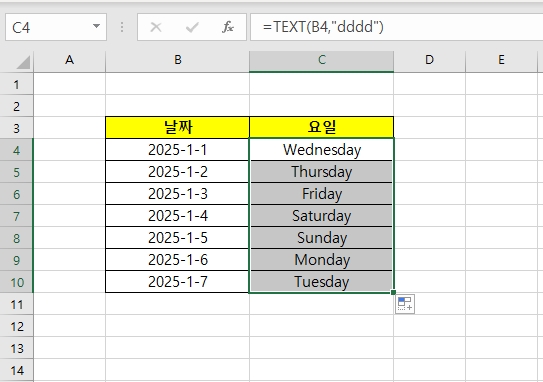
Task: Click the yellow 요일 header cell
Action: point(321,127)
